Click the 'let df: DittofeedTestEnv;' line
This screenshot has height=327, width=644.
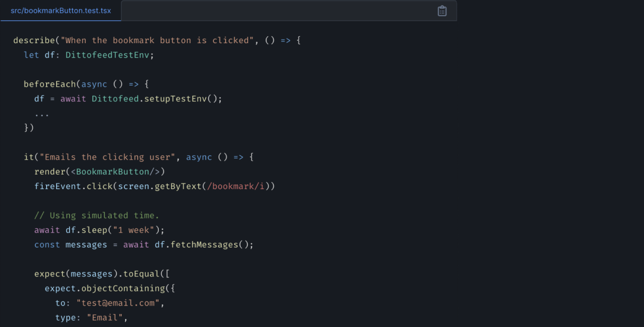89,55
